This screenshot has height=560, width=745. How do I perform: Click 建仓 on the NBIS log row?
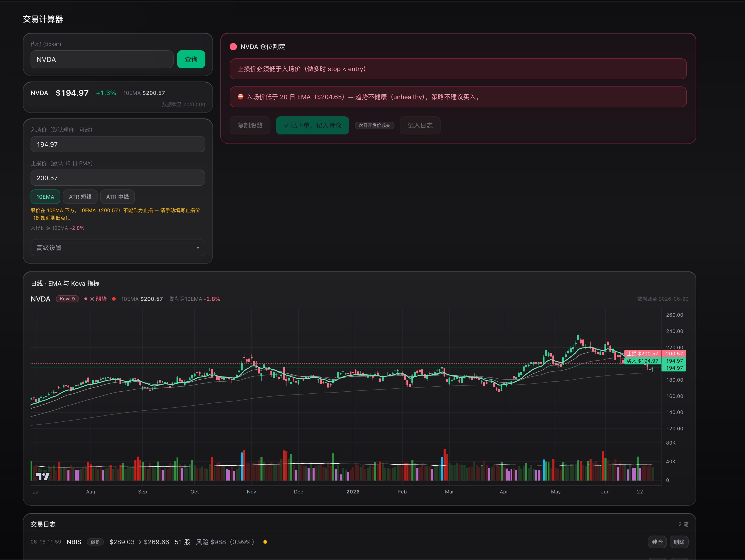657,542
